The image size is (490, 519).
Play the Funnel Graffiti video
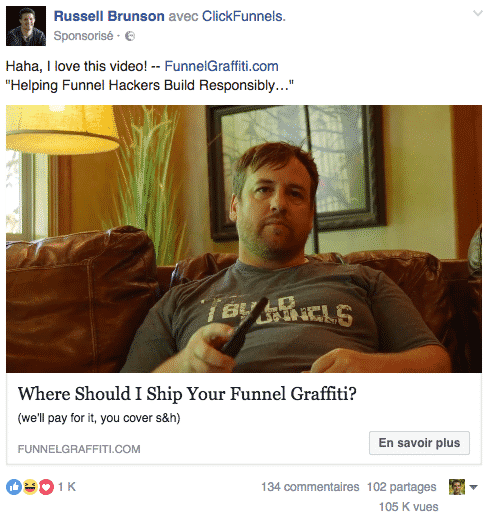click(244, 239)
